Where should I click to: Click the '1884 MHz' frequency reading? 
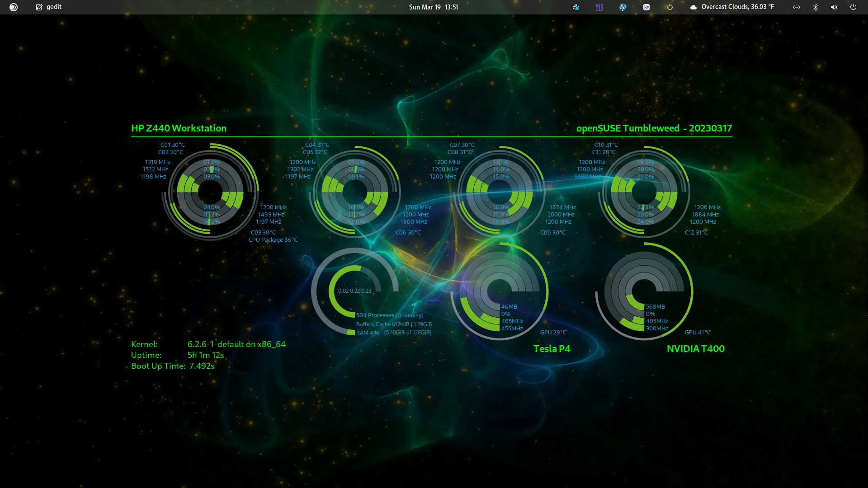(x=705, y=215)
